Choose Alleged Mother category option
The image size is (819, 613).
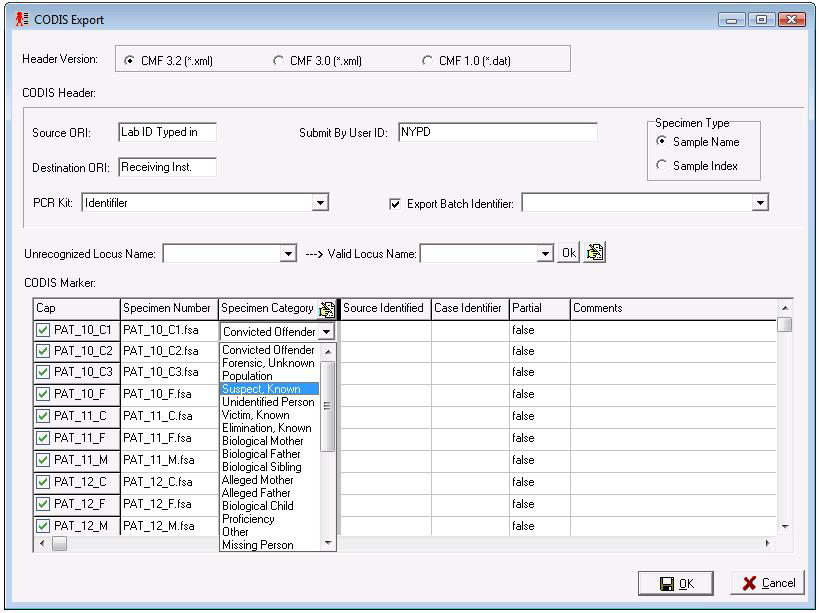pyautogui.click(x=268, y=480)
